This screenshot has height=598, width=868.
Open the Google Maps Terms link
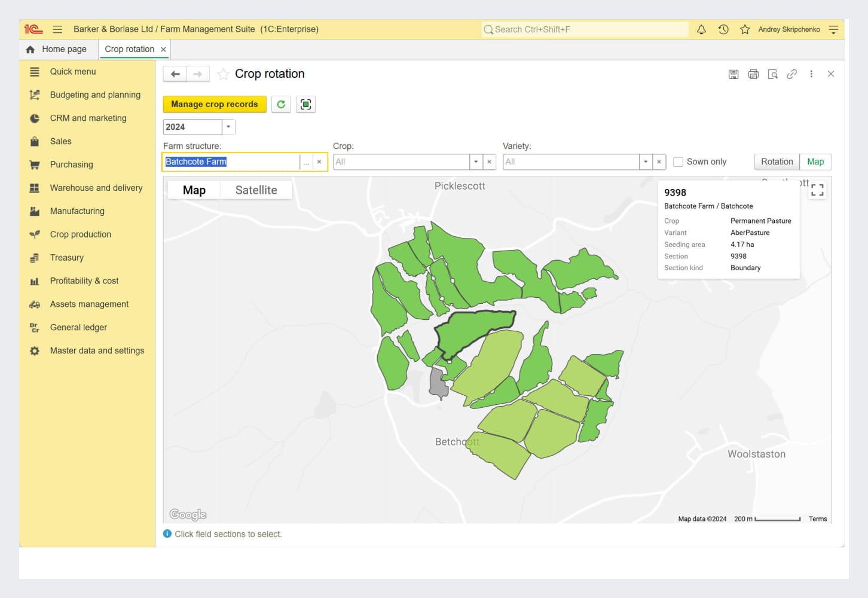(x=817, y=519)
